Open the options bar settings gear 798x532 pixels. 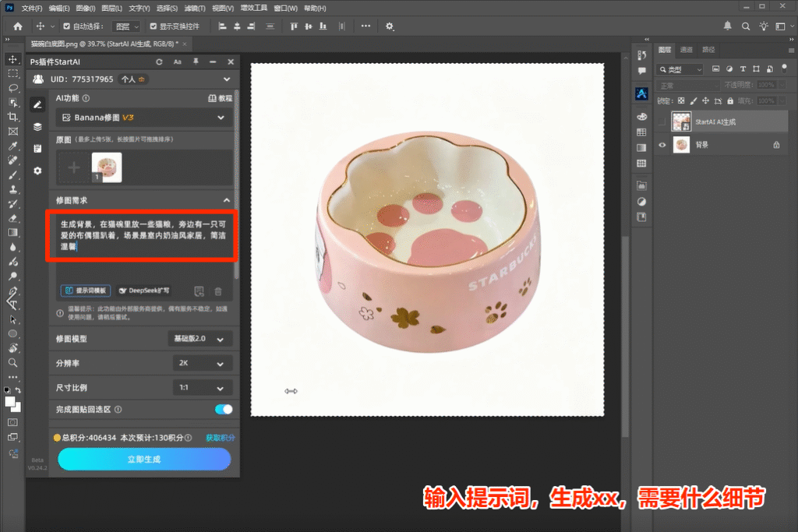tap(390, 26)
